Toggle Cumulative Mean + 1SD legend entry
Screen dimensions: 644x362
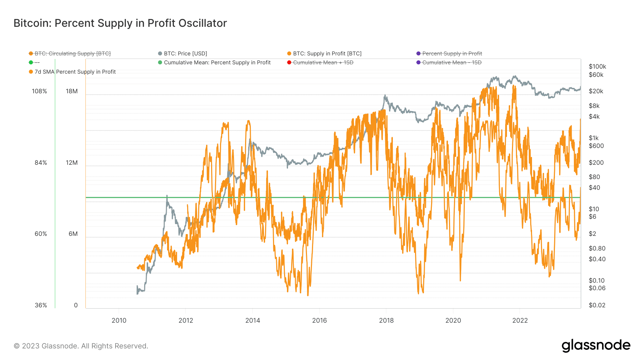point(320,63)
